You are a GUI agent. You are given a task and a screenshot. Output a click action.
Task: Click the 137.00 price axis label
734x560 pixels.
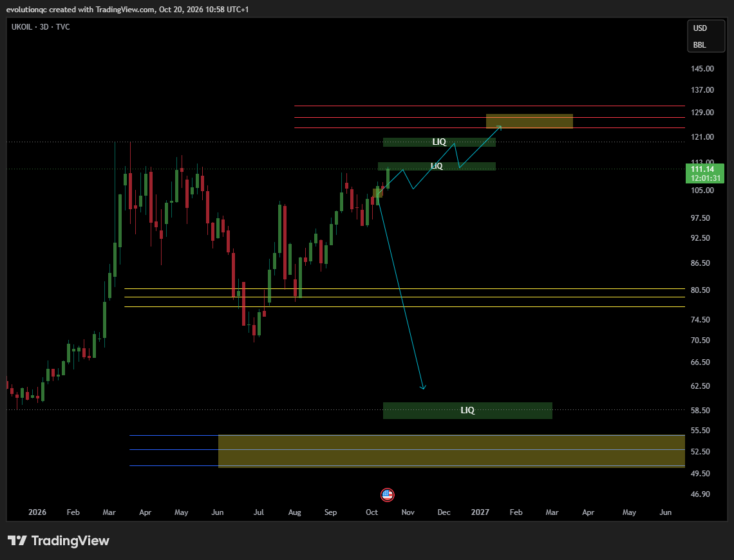coord(702,90)
